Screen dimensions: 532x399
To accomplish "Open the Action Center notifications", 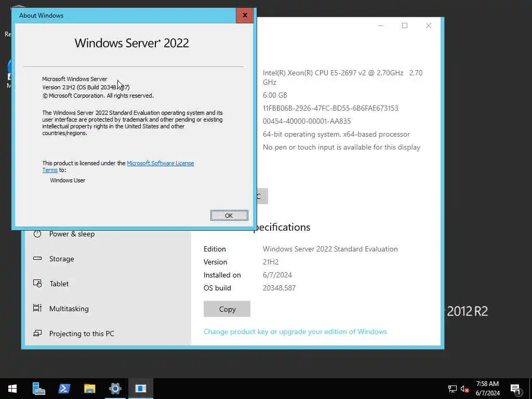I will point(515,389).
